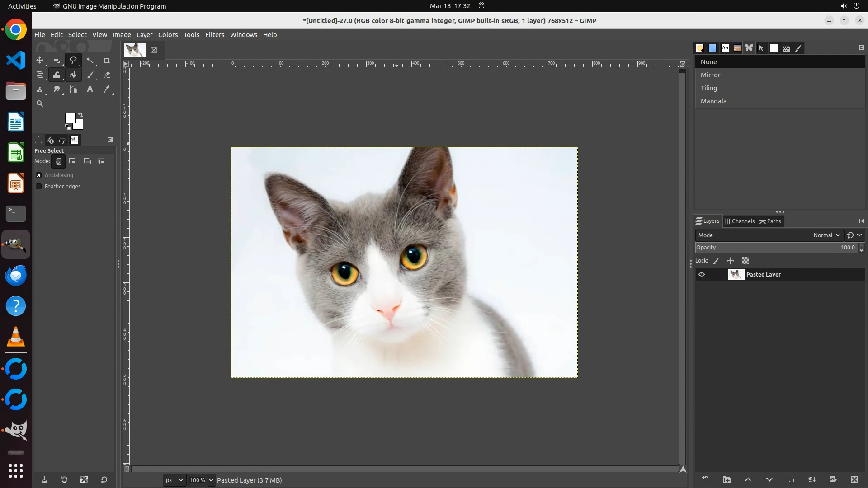Activate the Paintbrush tool
This screenshot has width=868, height=488.
(90, 75)
